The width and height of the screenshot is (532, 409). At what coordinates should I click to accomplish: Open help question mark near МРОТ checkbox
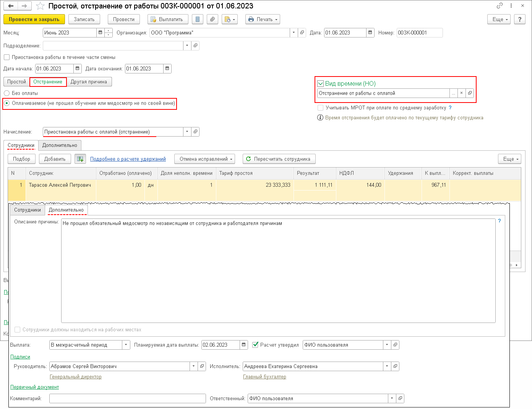pyautogui.click(x=450, y=108)
